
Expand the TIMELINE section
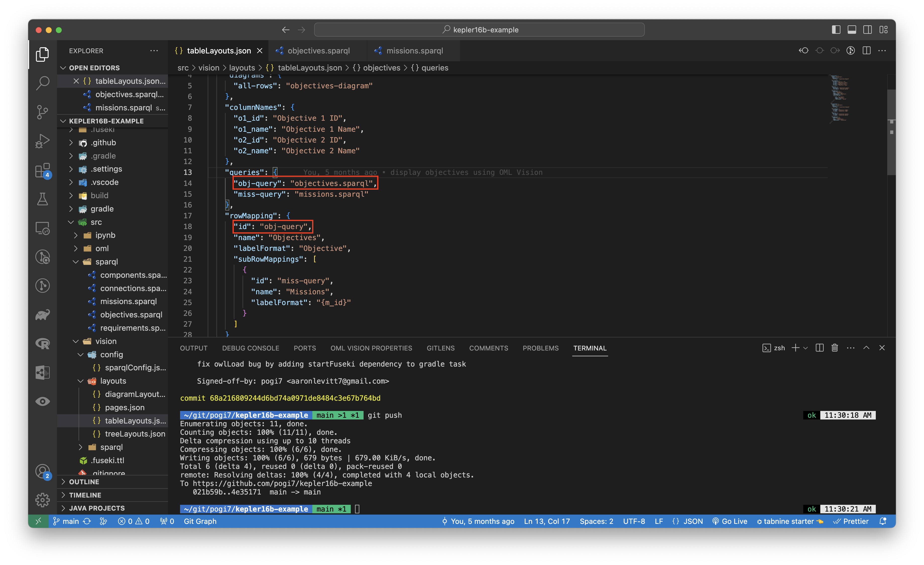click(112, 495)
